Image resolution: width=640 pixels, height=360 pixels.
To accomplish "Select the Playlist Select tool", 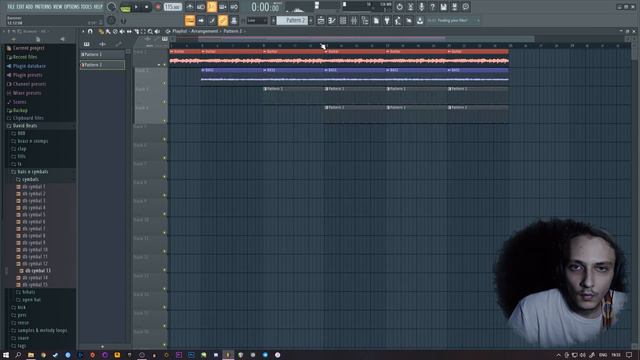I will click(x=143, y=31).
